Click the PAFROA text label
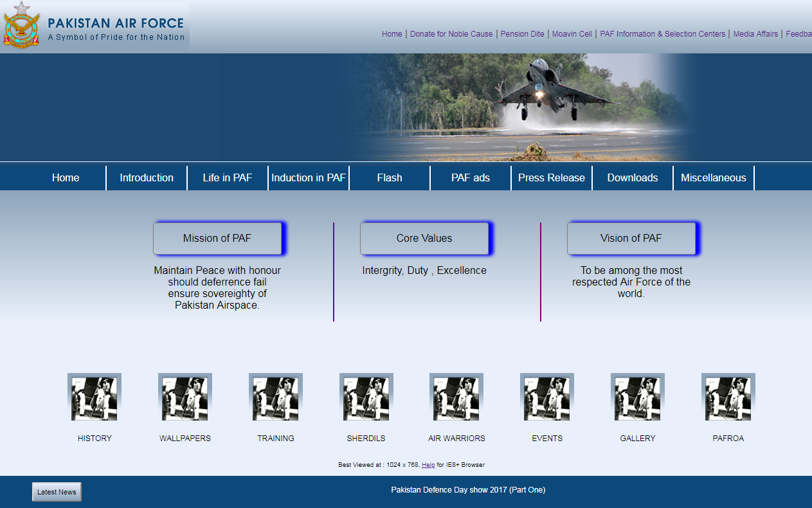The image size is (812, 508). 728,439
